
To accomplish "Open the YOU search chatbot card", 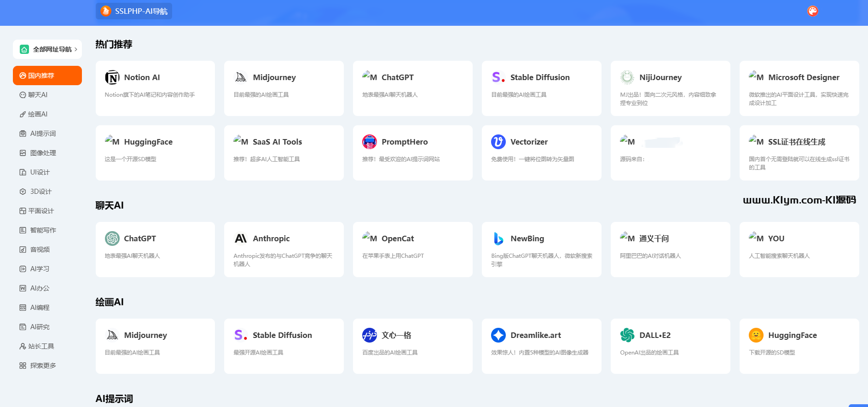I will click(x=799, y=250).
